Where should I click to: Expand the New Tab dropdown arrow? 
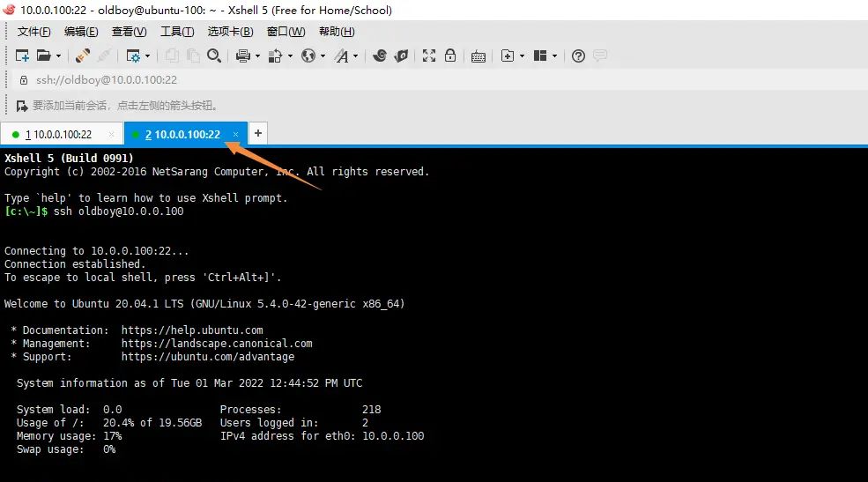[x=522, y=56]
